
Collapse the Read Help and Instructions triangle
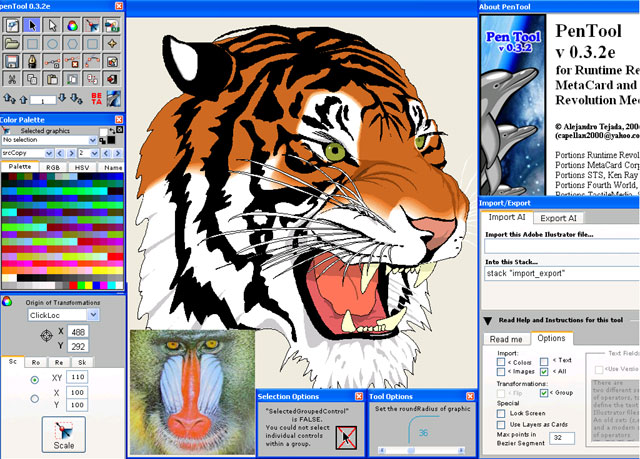coord(487,320)
